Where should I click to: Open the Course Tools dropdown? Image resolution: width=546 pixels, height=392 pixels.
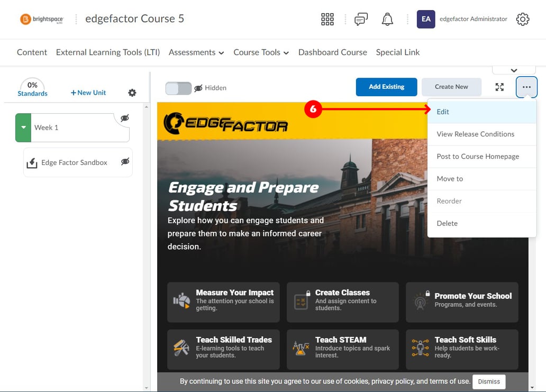pyautogui.click(x=261, y=52)
